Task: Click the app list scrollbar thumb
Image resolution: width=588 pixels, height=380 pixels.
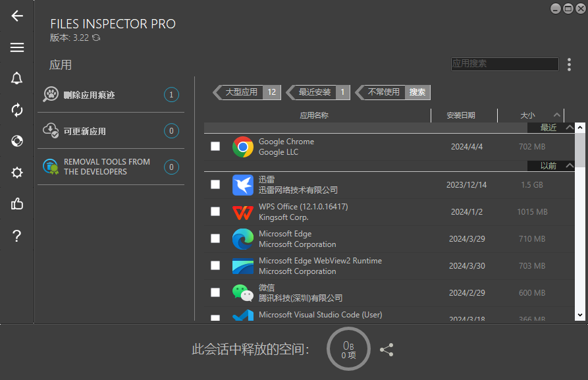Action: click(x=579, y=149)
